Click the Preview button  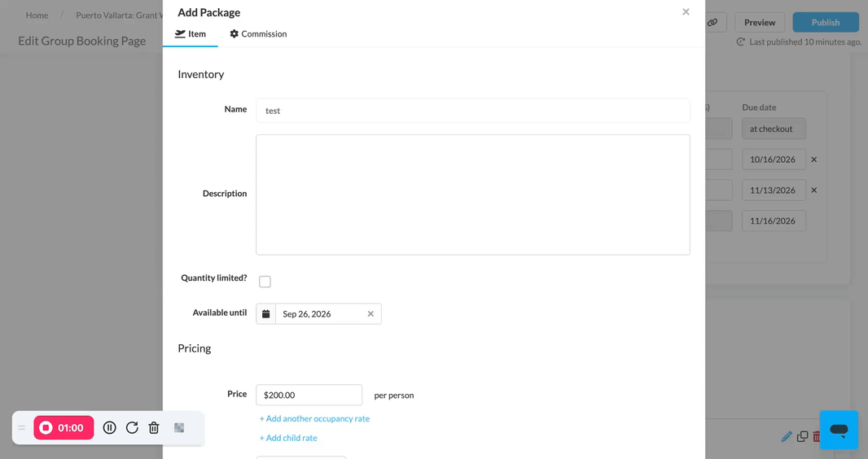pos(760,22)
